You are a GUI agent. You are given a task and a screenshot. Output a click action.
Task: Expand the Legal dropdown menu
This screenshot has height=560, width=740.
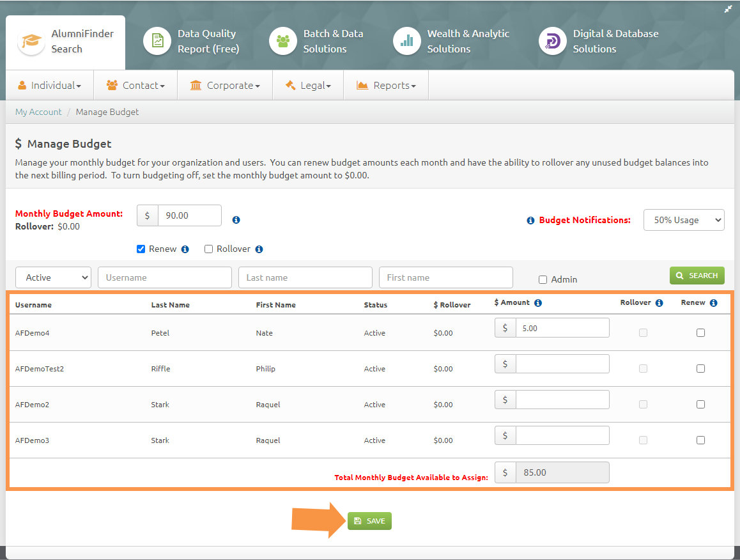(x=308, y=86)
